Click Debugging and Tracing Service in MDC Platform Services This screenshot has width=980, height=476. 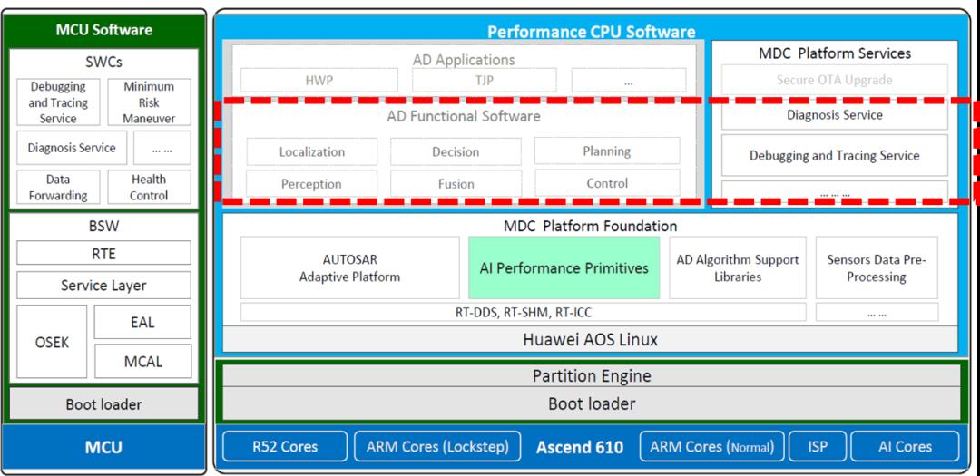(835, 155)
